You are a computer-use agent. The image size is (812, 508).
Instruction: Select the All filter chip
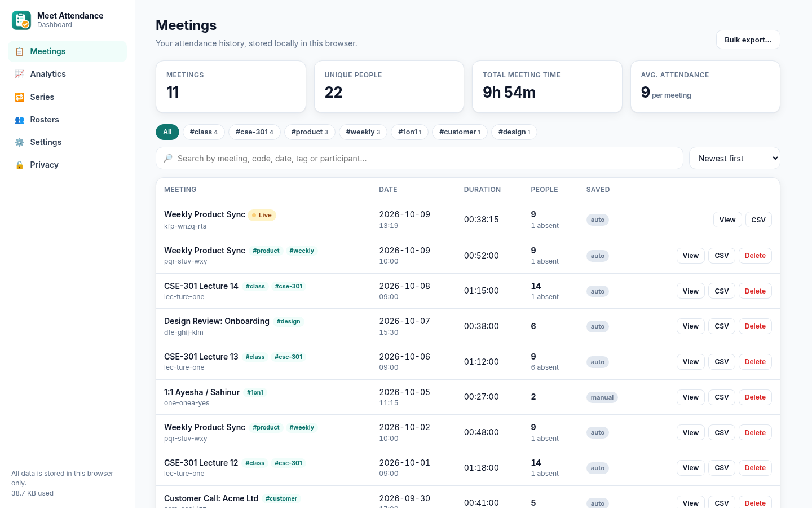[167, 132]
